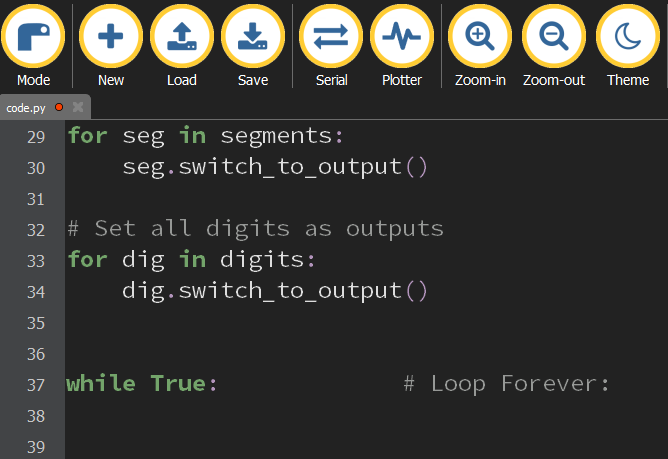Viewport: 668px width, 459px height.
Task: Toggle the Theme moon button
Action: point(627,36)
